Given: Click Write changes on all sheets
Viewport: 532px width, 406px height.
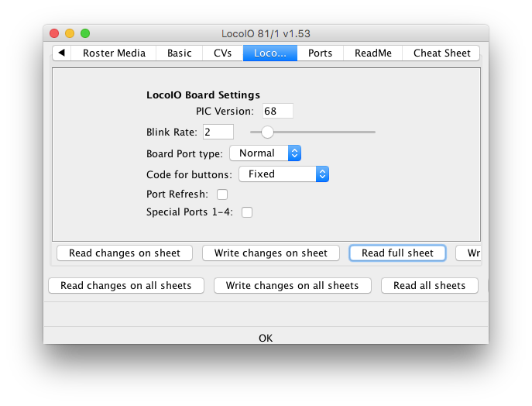Looking at the screenshot, I should tap(292, 286).
